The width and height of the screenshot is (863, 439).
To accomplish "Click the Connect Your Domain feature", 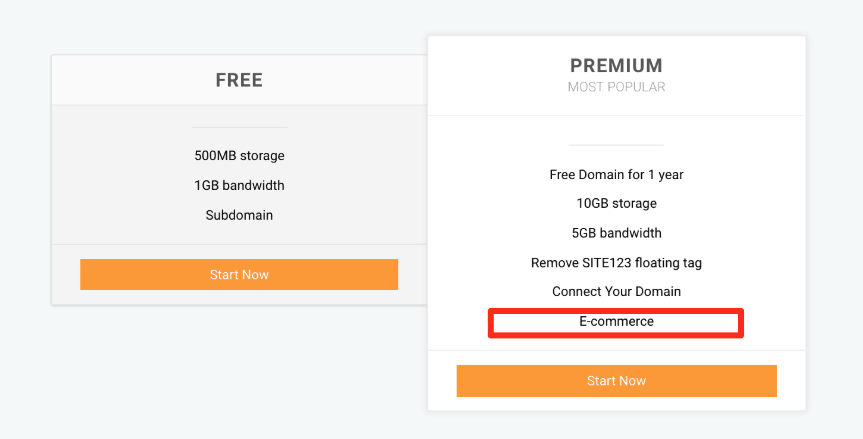I will (616, 292).
